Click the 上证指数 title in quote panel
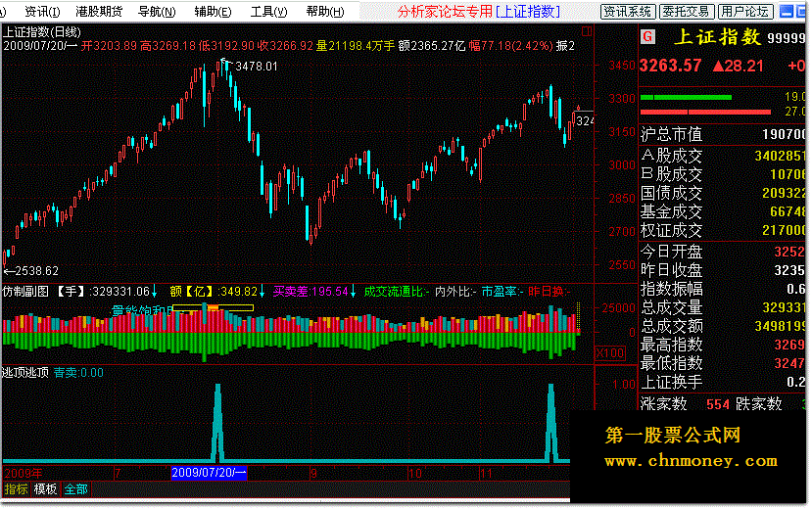Image resolution: width=812 pixels, height=509 pixels. 718,37
